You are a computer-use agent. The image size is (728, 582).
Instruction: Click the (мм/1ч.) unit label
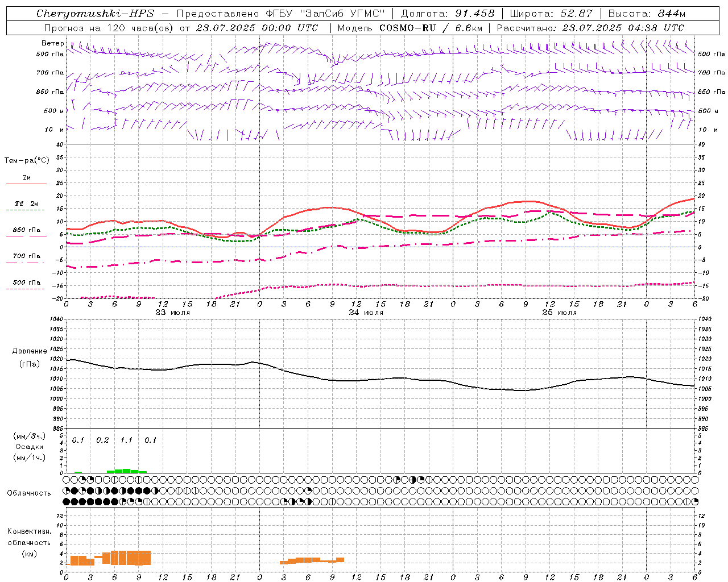30,458
